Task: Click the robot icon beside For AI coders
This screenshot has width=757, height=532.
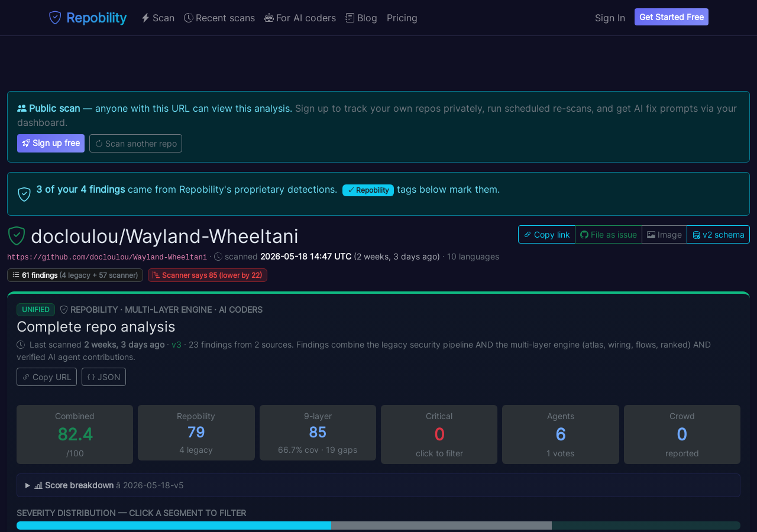Action: [269, 18]
